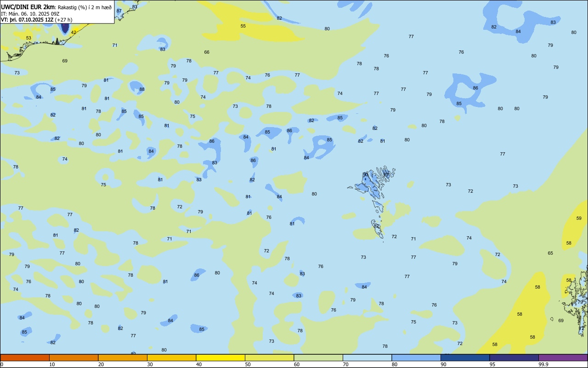The height and width of the screenshot is (368, 588).
Task: Click the 0–10 dark orange legend swatch
Action: (25, 357)
